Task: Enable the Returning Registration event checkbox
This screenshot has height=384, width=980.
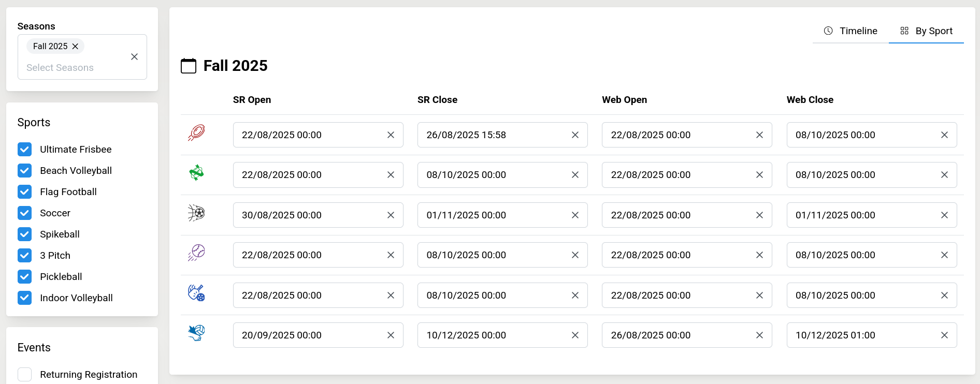Action: tap(24, 375)
